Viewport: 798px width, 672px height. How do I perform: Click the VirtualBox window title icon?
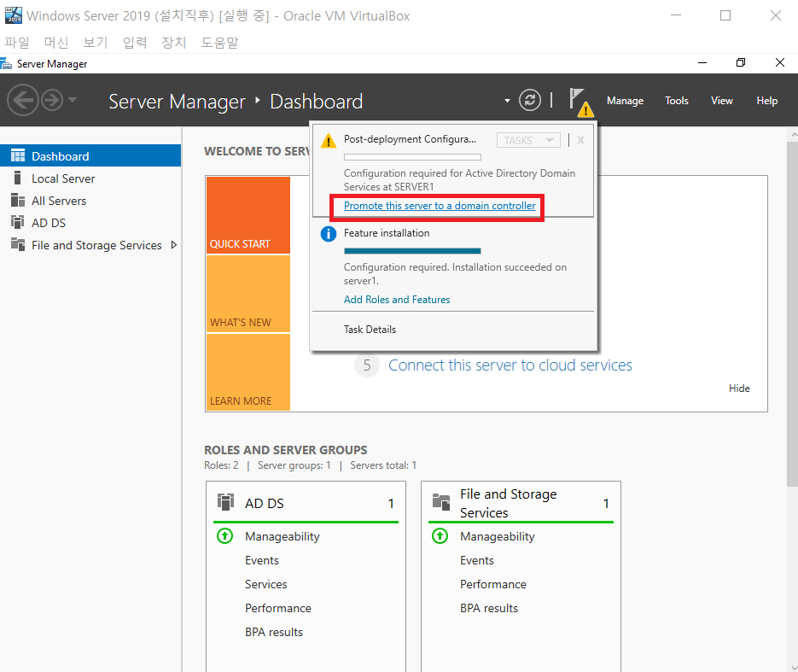tap(14, 15)
